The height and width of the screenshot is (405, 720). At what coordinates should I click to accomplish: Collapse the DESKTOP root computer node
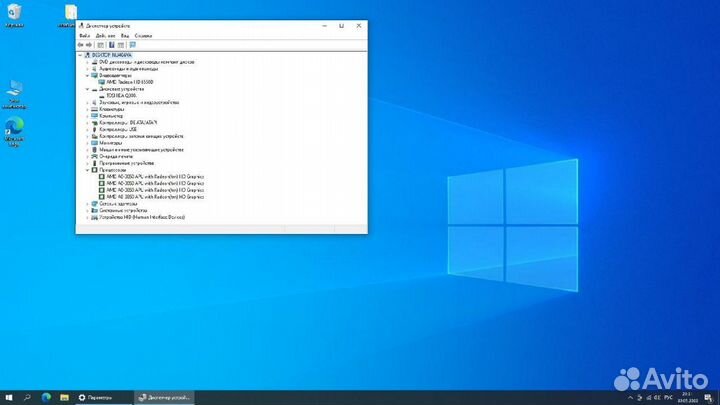pyautogui.click(x=80, y=55)
